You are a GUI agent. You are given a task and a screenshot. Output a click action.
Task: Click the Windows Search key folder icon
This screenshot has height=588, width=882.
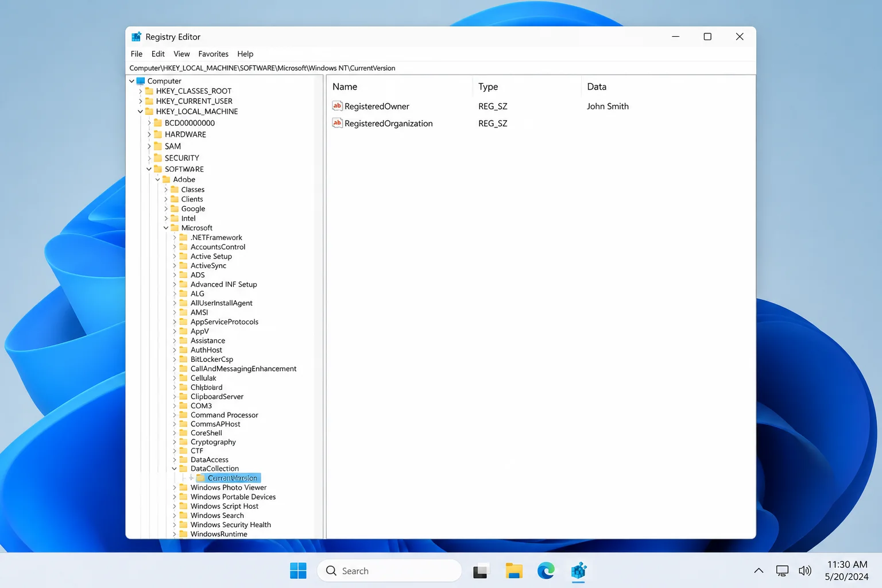[x=184, y=516]
